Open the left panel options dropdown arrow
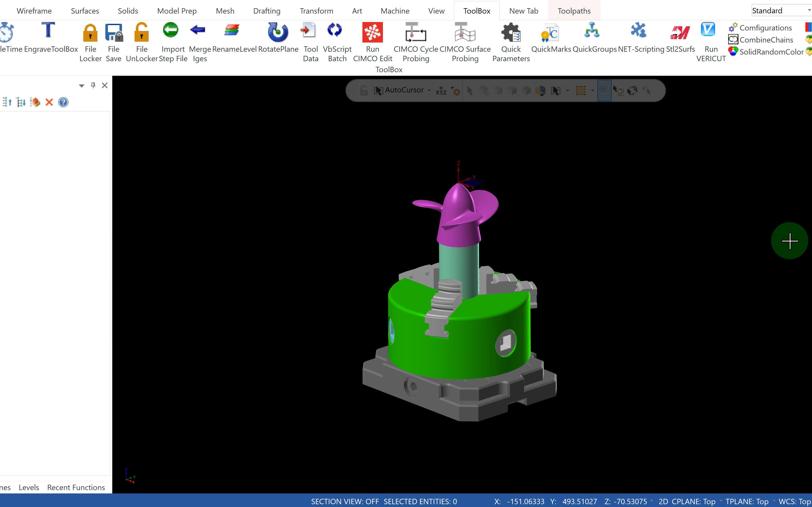 click(x=81, y=86)
